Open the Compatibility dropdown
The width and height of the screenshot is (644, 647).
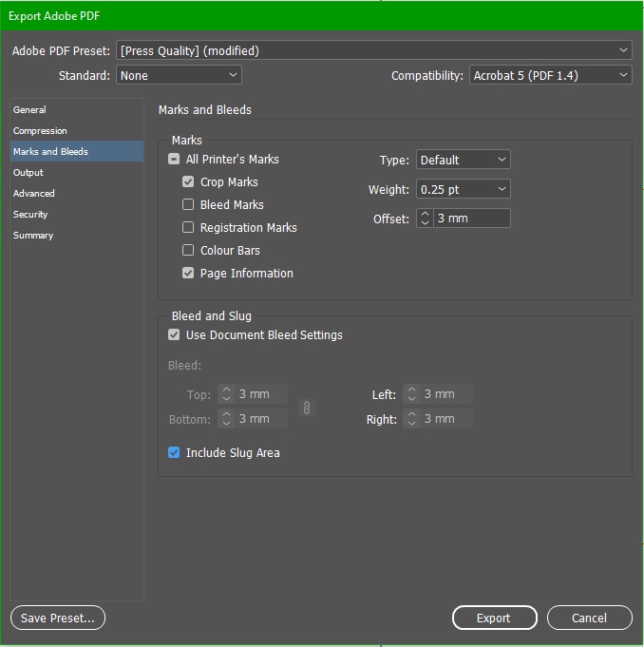550,75
